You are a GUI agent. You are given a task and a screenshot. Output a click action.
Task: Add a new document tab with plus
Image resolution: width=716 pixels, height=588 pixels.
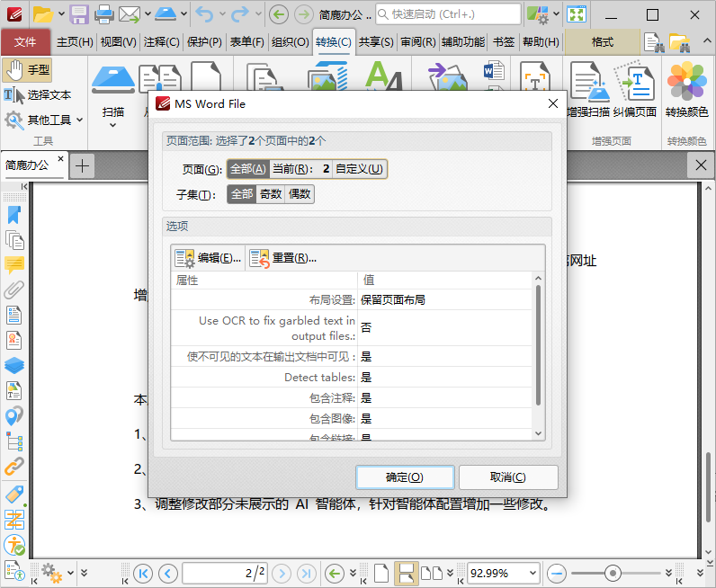82,165
